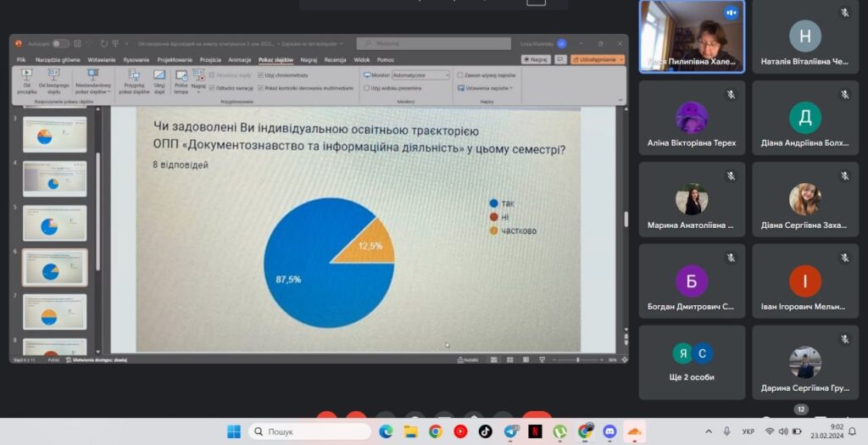Open the Recenzja ribbon tab
The height and width of the screenshot is (445, 868).
coord(335,60)
